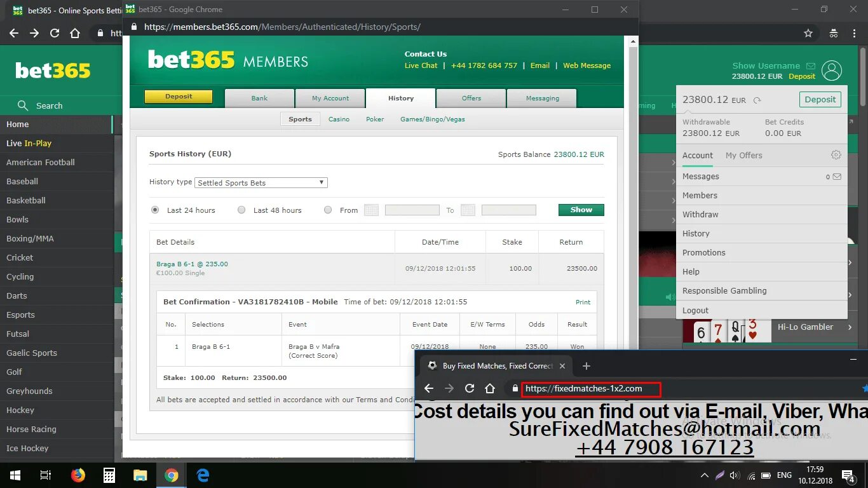Expand the Hi-Lo Gambler chevron
Image resolution: width=868 pixels, height=488 pixels.
point(850,327)
